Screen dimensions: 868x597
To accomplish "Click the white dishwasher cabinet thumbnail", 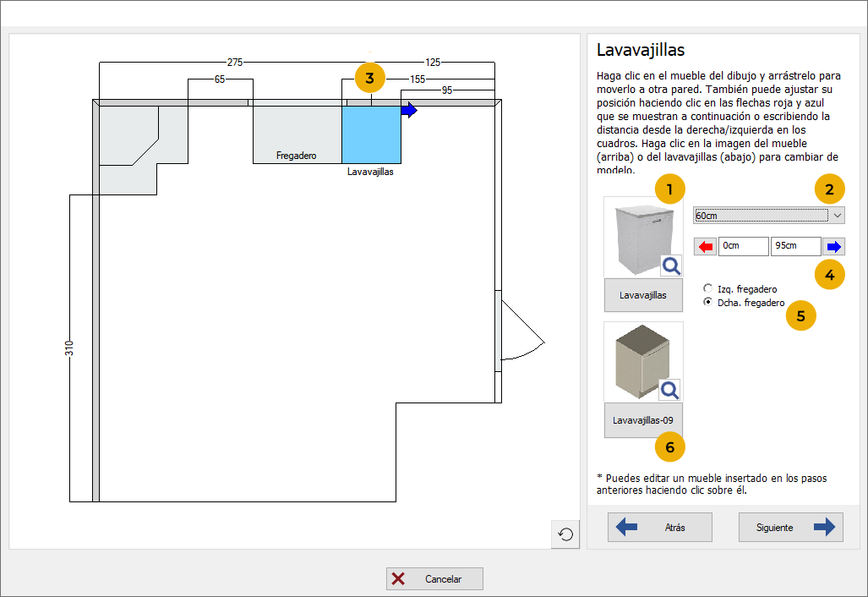I will pyautogui.click(x=643, y=237).
